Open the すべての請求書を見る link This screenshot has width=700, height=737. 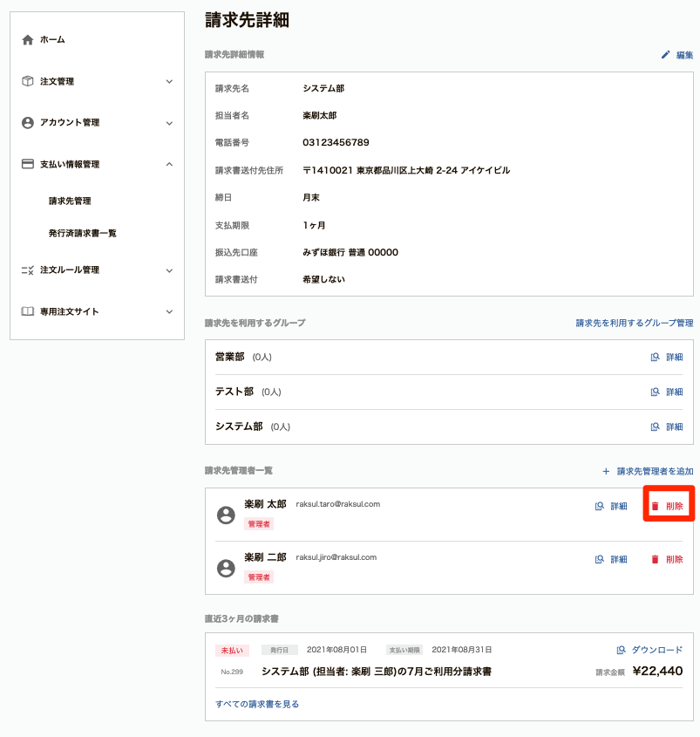(x=257, y=704)
